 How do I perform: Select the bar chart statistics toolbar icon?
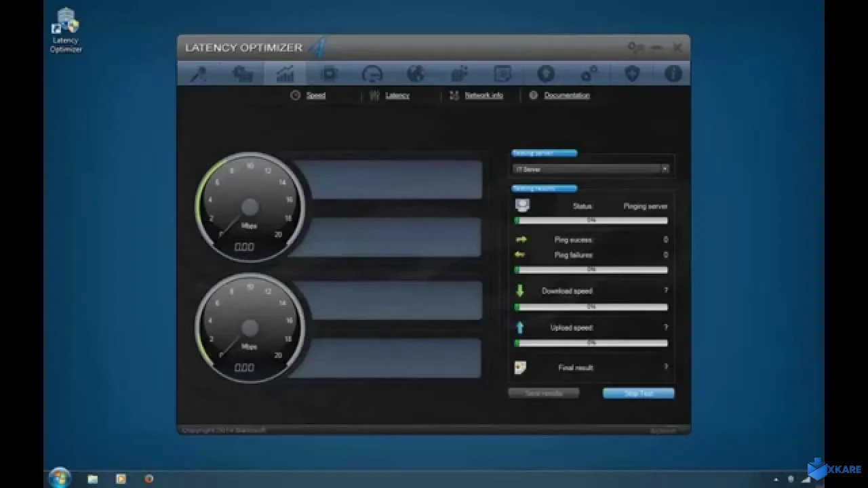285,73
